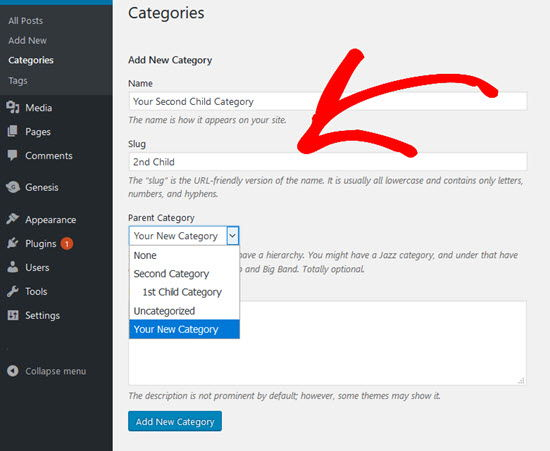Open the Plugins menu
Viewport: 550px width, 451px height.
click(x=41, y=244)
